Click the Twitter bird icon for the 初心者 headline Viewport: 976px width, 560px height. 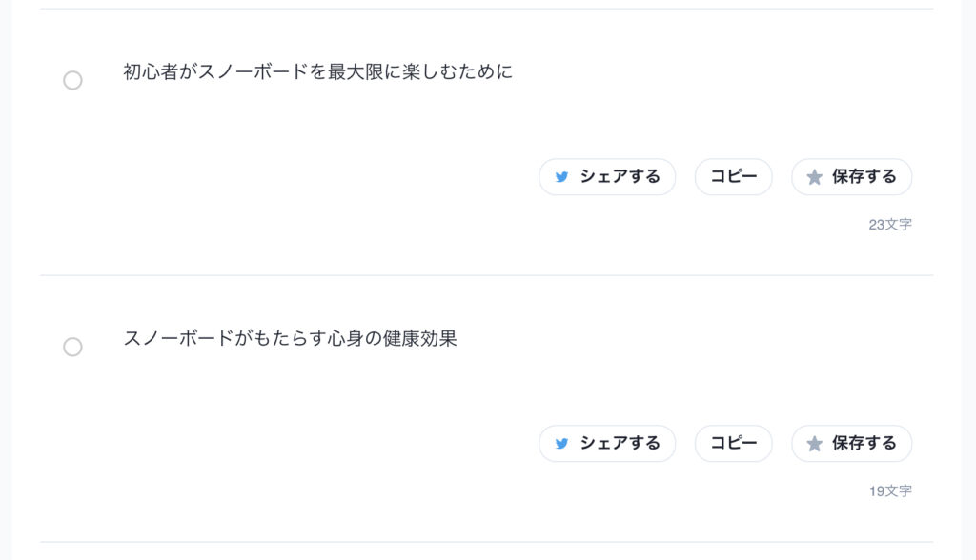click(562, 177)
